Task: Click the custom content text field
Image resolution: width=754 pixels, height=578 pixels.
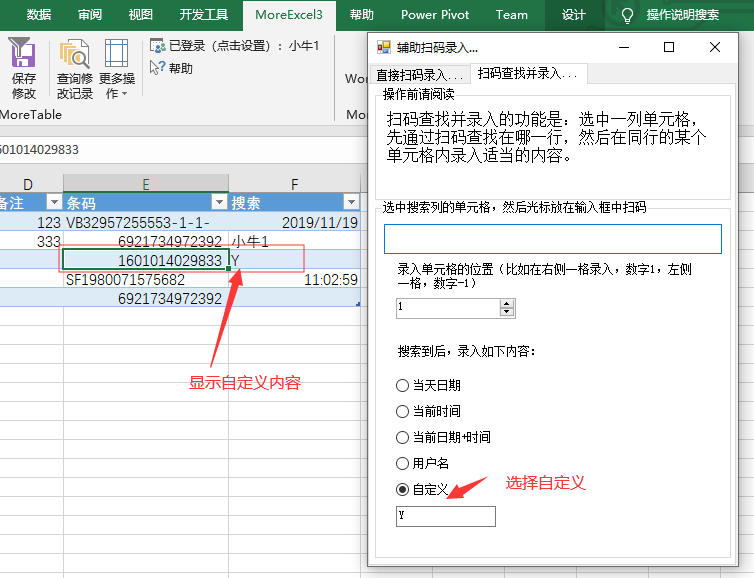Action: tap(445, 516)
